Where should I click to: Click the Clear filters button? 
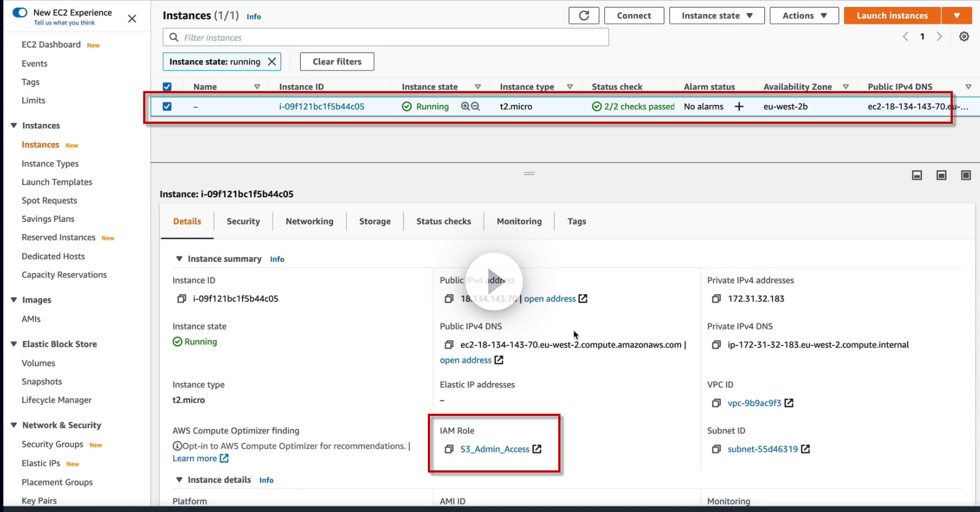(337, 62)
